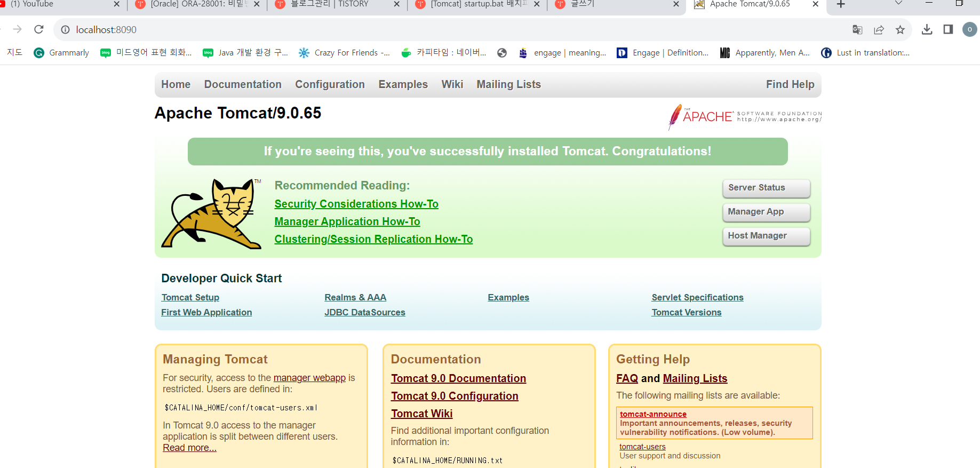Go forward with the browser arrow
Screen dimensions: 980x468
tap(17, 29)
